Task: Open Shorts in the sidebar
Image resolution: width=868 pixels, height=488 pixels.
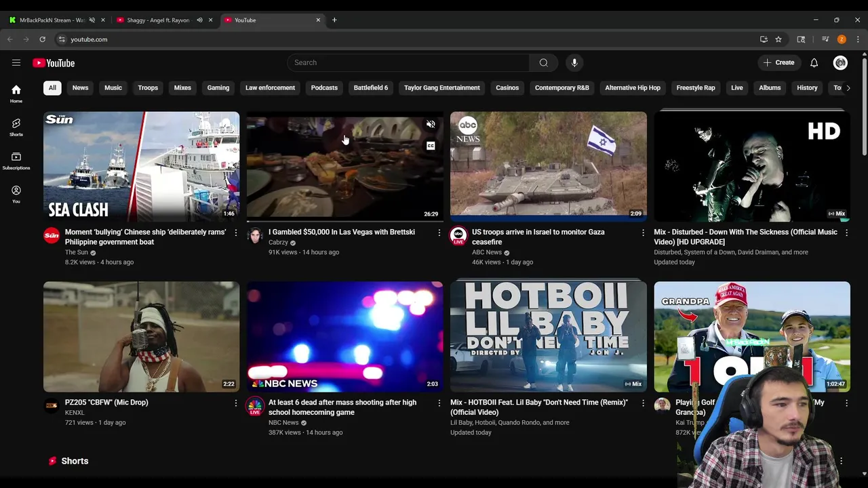Action: point(16,127)
